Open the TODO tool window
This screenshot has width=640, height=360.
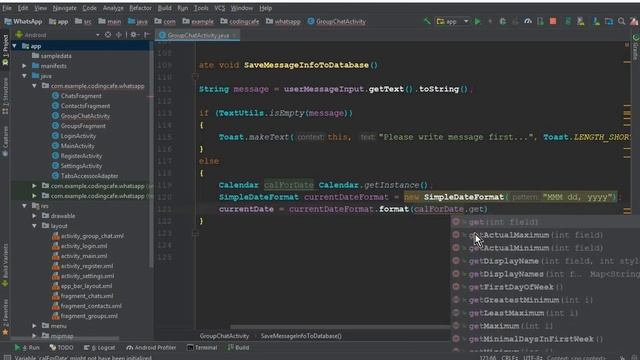tap(62, 348)
